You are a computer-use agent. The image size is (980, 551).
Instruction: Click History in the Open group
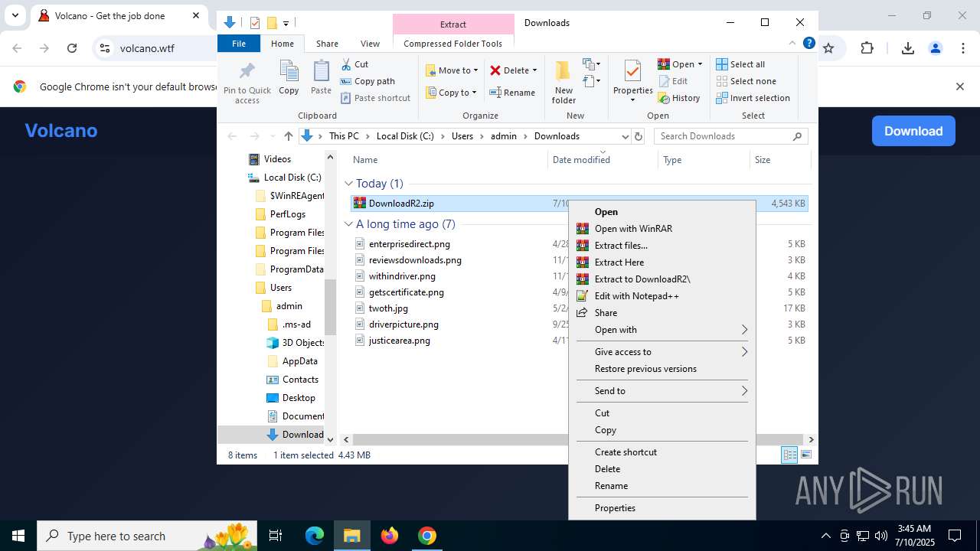[678, 98]
